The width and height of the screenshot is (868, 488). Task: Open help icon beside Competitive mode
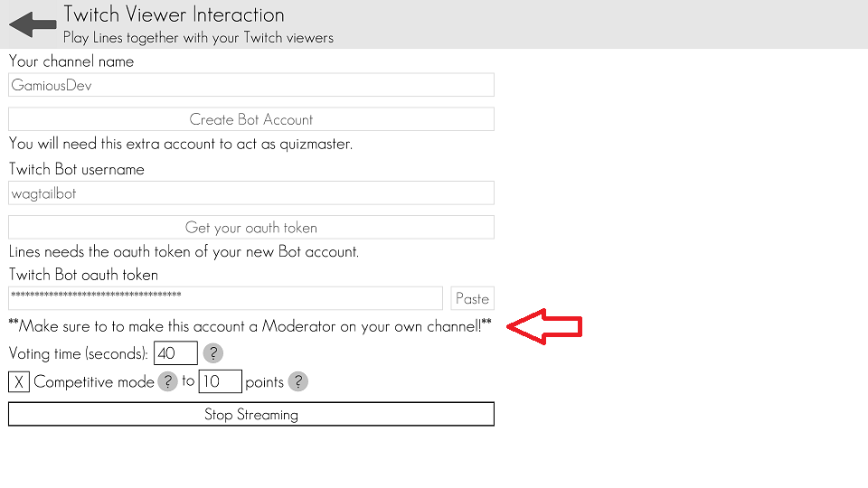[x=167, y=381]
